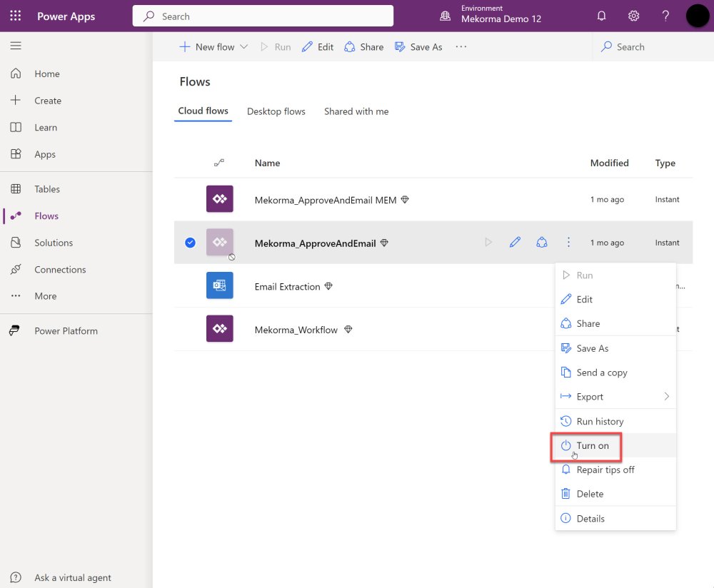Collapse the left navigation hamburger menu
Viewport: 714px width, 588px height.
(x=16, y=46)
